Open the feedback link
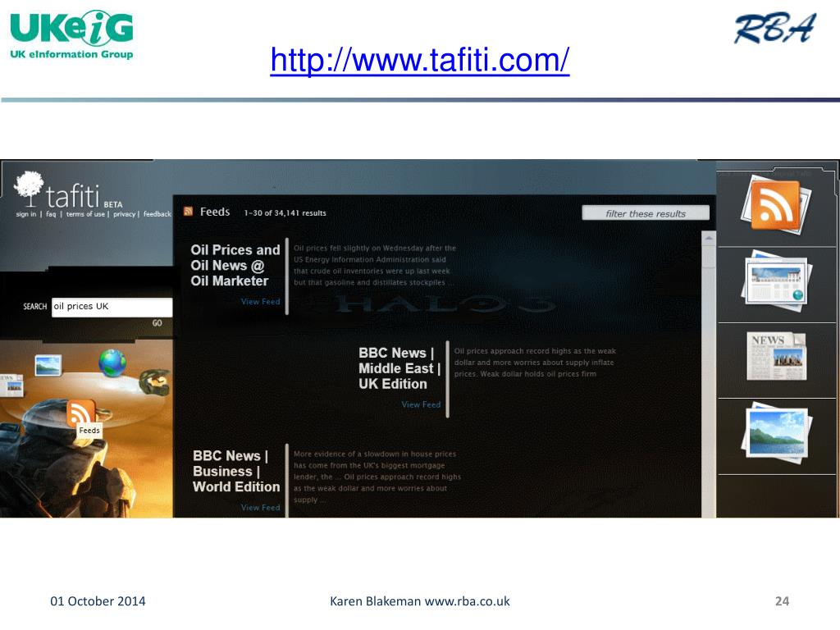Viewport: 840px width, 630px height. click(157, 214)
